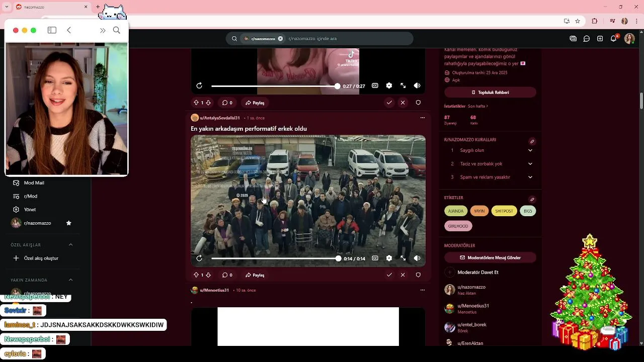Expand the rule 'Taciz ve zorbalık yok'
The height and width of the screenshot is (362, 644).
click(x=530, y=164)
